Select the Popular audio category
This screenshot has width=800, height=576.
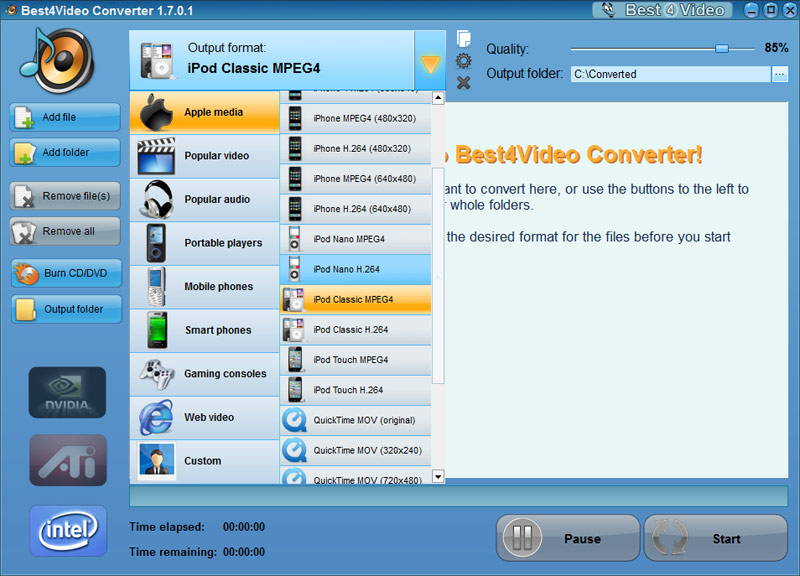(x=205, y=199)
